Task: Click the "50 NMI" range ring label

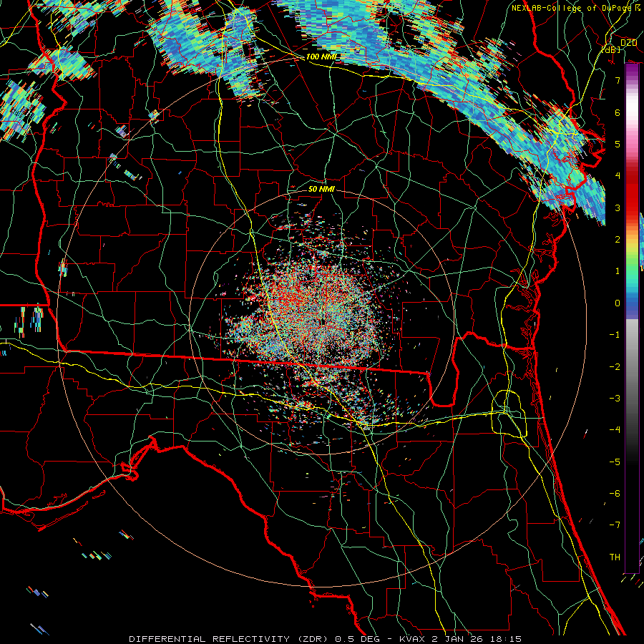Action: (321, 189)
